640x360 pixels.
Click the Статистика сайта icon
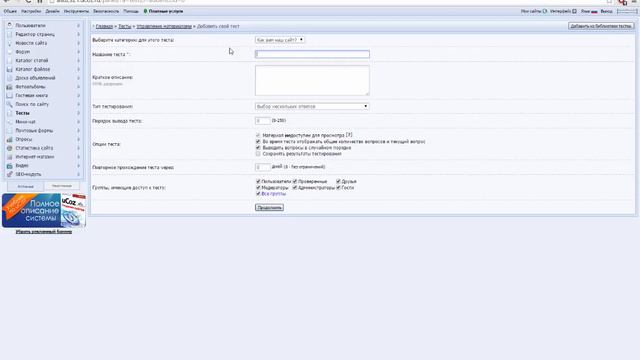coord(9,148)
